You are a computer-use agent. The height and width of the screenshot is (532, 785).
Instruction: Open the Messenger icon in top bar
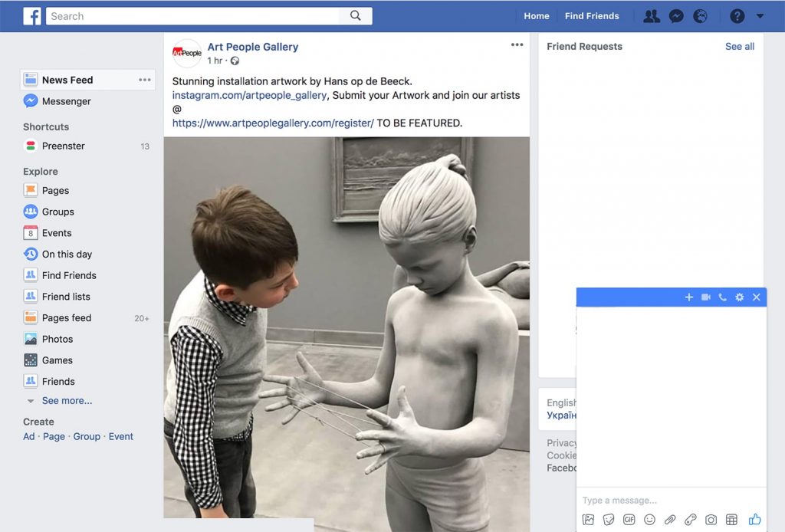[676, 16]
